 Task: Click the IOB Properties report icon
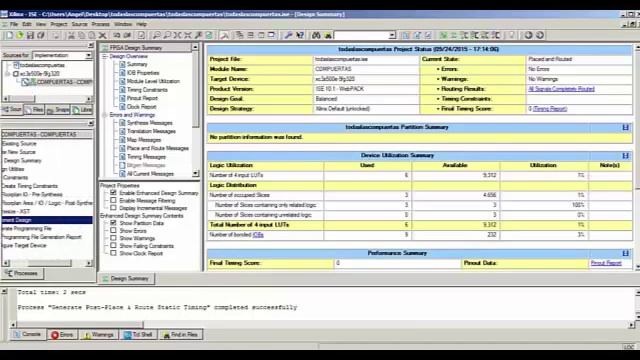122,73
